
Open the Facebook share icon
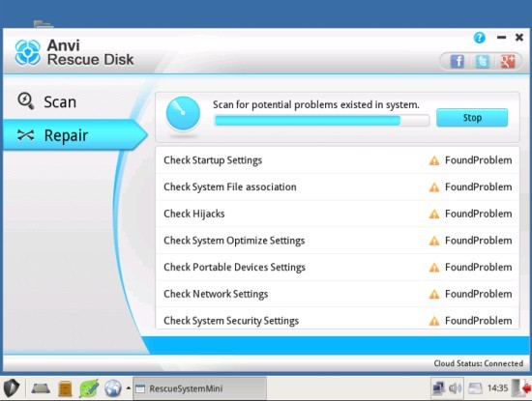click(457, 61)
